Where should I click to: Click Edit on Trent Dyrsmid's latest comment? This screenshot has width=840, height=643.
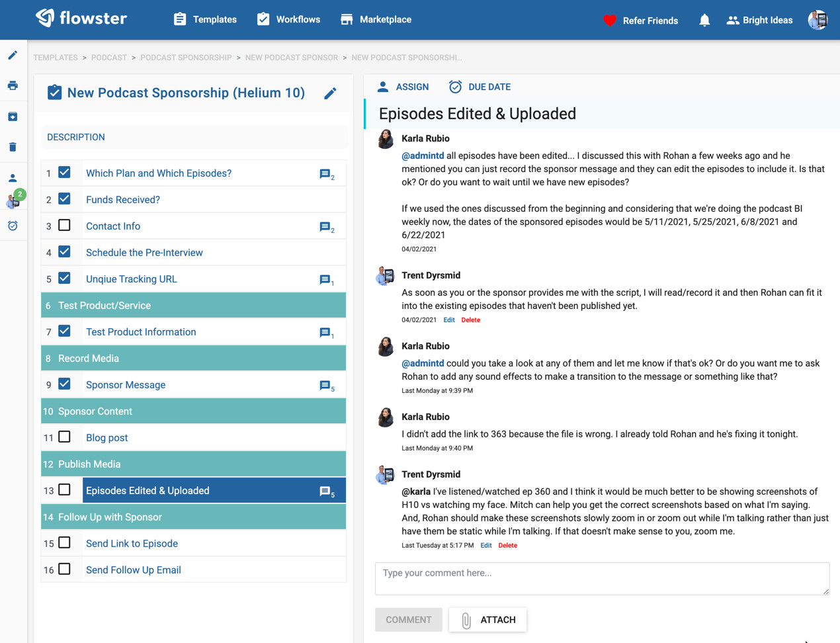[486, 545]
